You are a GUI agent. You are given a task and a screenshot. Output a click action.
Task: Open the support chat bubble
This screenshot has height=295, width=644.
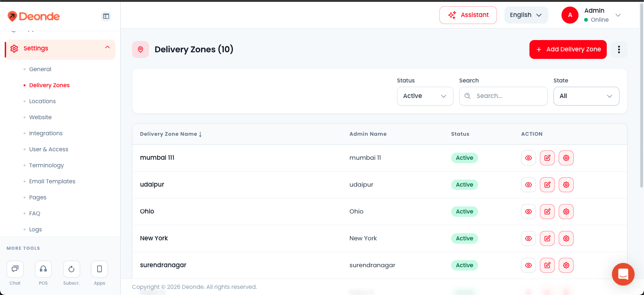click(x=623, y=274)
